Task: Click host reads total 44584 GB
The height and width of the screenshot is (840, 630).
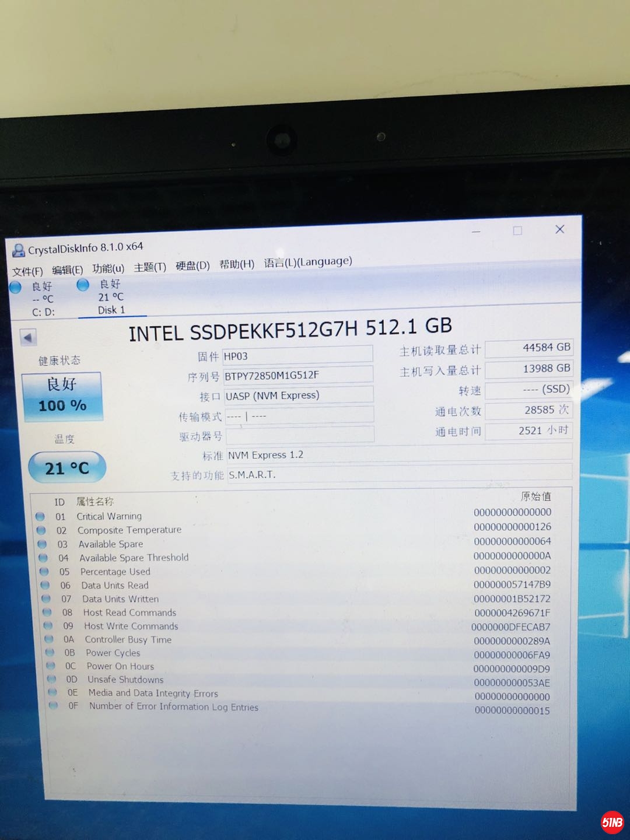Action: pos(529,348)
